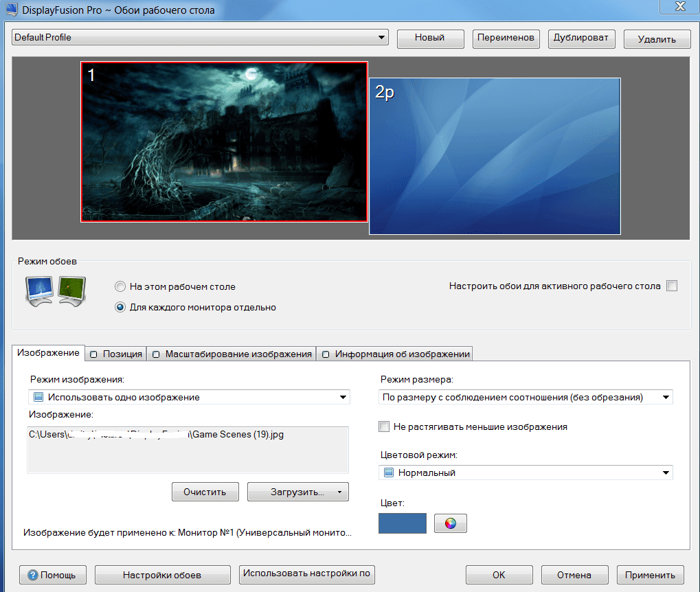
Task: Click the Настройки обоев button
Action: tap(162, 575)
